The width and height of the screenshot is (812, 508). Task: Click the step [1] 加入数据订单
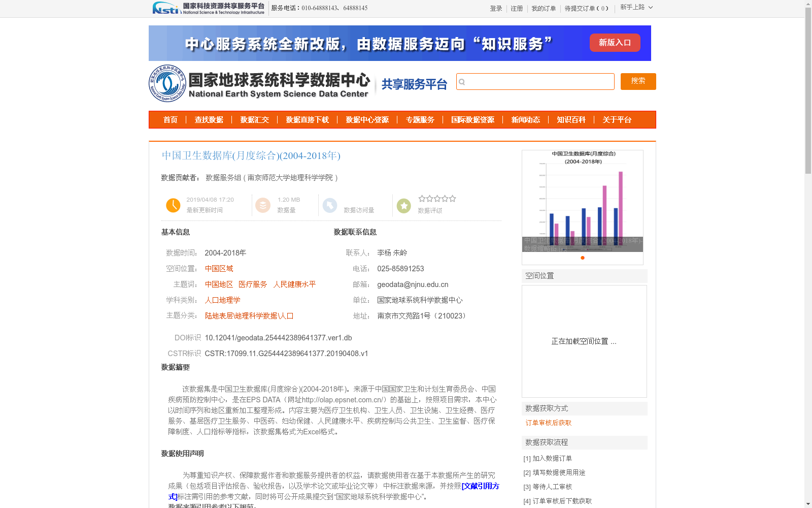[548, 459]
